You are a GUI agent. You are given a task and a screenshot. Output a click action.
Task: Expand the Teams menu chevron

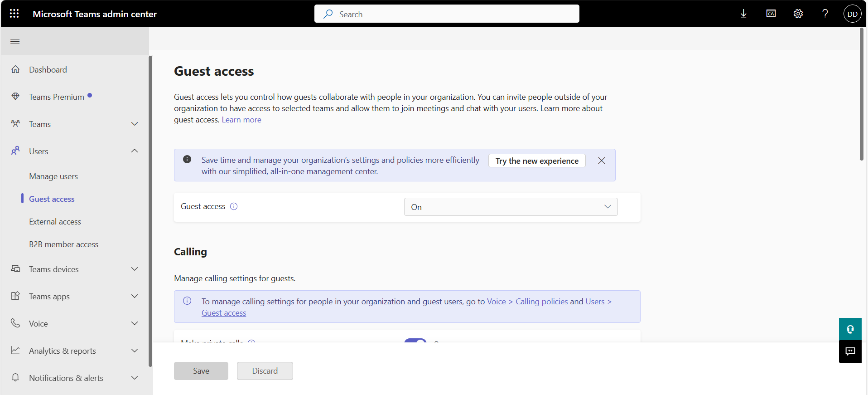click(x=135, y=124)
